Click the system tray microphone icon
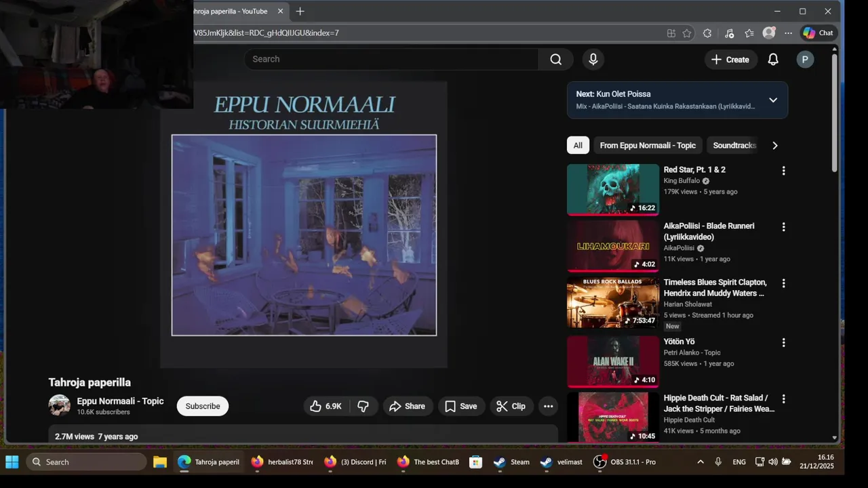 tap(718, 462)
